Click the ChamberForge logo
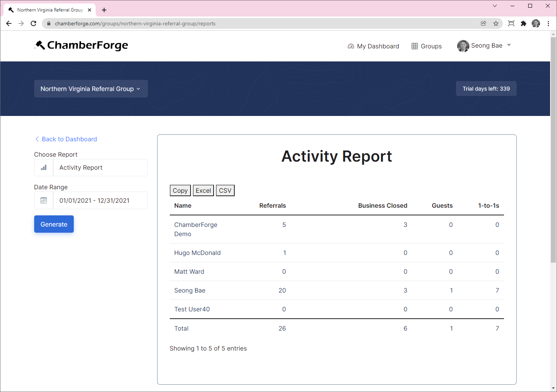557x392 pixels. pos(81,45)
